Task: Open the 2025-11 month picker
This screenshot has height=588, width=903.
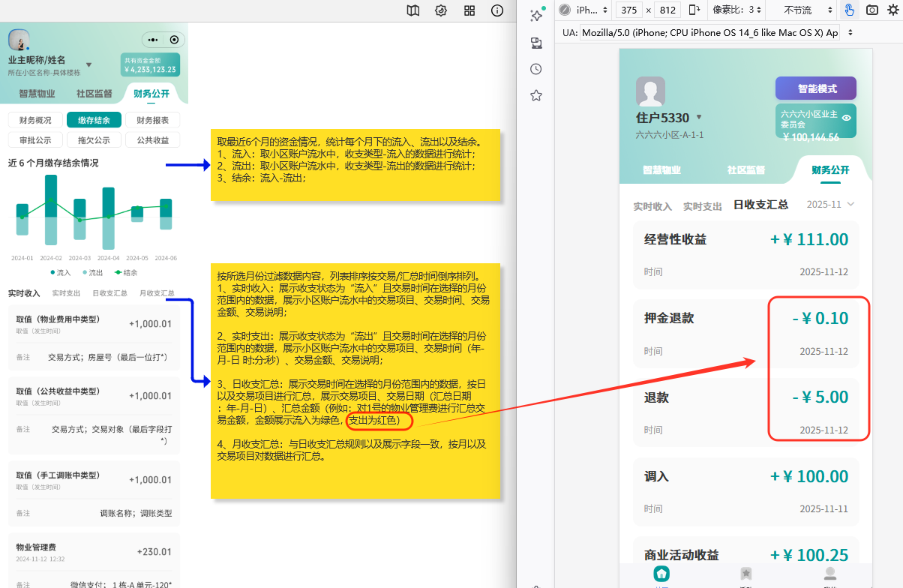Action: (830, 204)
